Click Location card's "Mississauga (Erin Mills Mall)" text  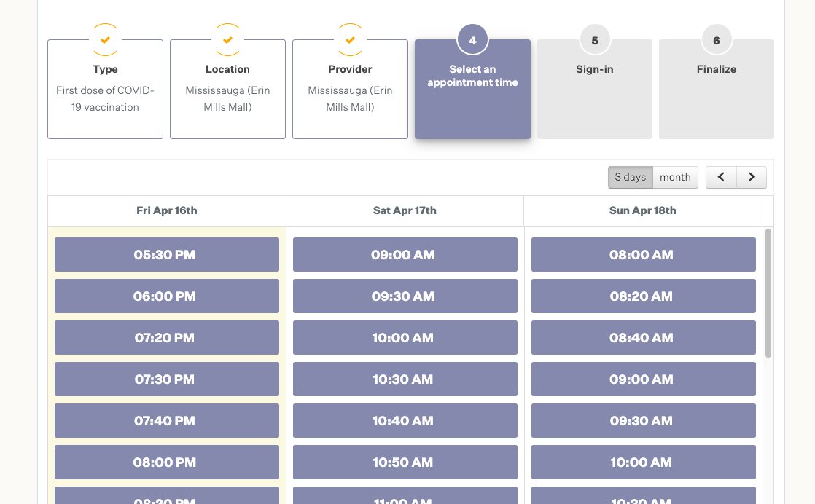227,98
